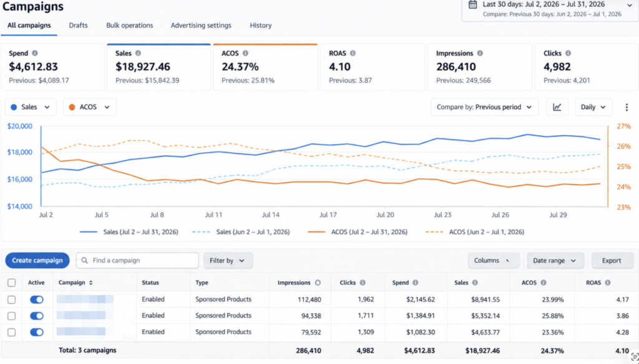
Task: Tick the checkbox for the third campaign
Action: (12, 332)
